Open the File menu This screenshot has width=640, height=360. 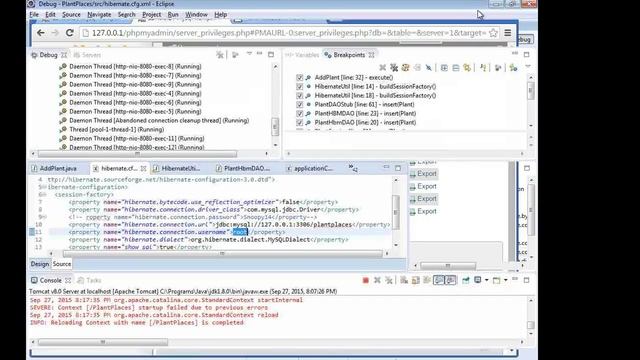[34, 14]
